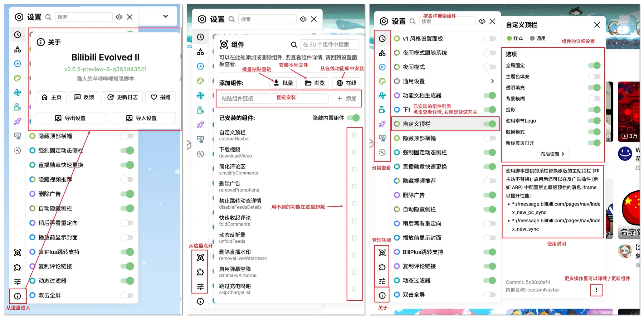Click the 导出设置 button
Screen dimensions: 644x319
pyautogui.click(x=70, y=118)
